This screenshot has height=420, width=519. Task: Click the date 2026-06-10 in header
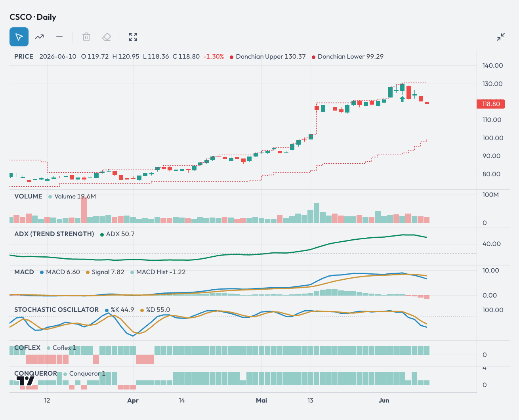coord(58,56)
